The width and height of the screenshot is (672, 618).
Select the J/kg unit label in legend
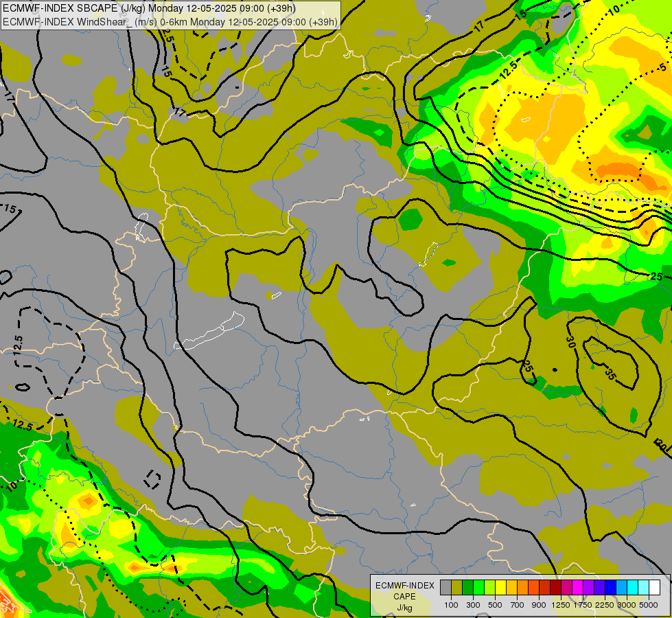[404, 608]
